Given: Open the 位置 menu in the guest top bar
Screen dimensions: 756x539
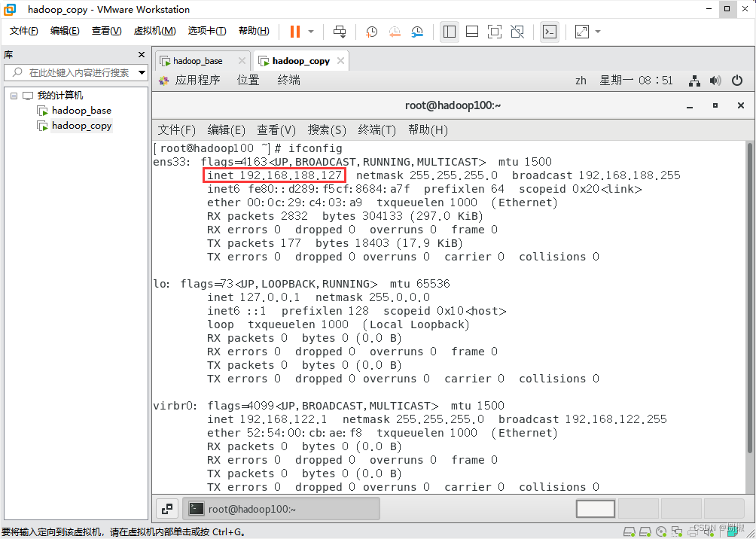Looking at the screenshot, I should 248,80.
